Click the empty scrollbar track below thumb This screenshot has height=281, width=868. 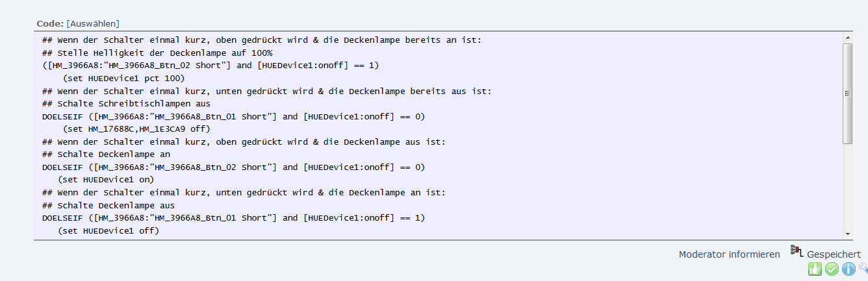pyautogui.click(x=847, y=188)
